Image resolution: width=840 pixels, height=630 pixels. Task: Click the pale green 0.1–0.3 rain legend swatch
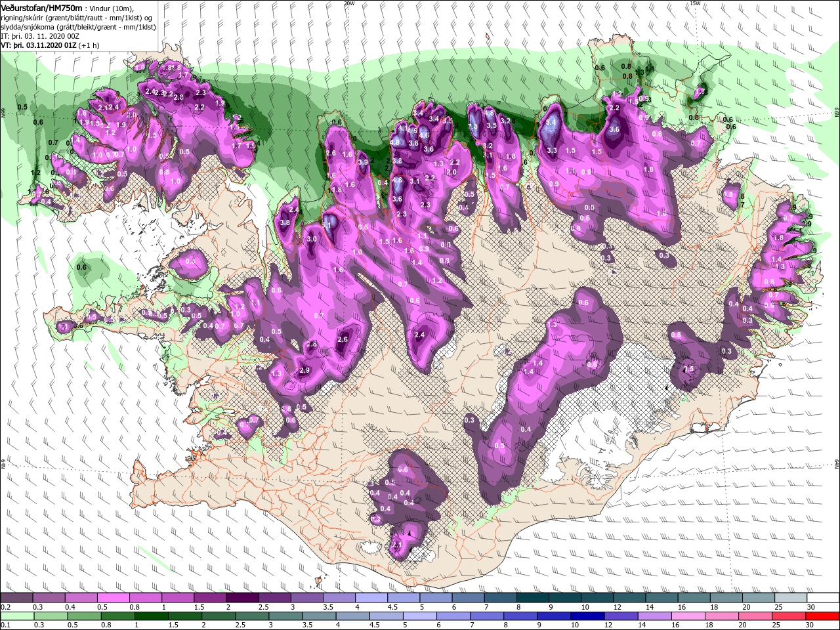[17, 616]
